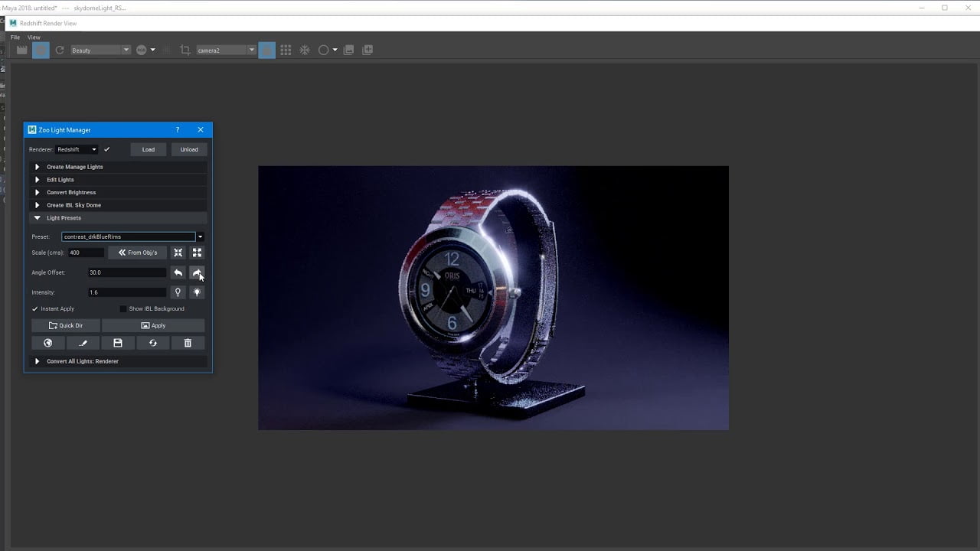
Task: Click the RGB channel display icon
Action: click(x=142, y=50)
